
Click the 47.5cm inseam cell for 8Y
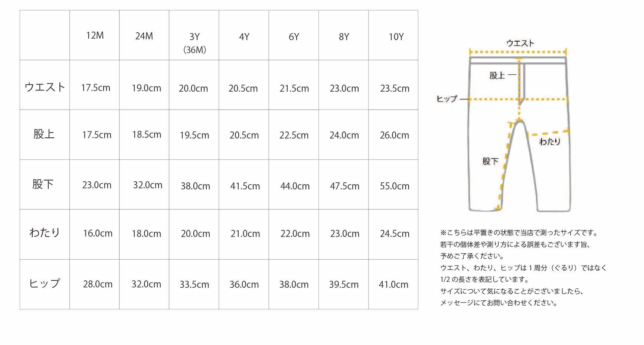(344, 186)
